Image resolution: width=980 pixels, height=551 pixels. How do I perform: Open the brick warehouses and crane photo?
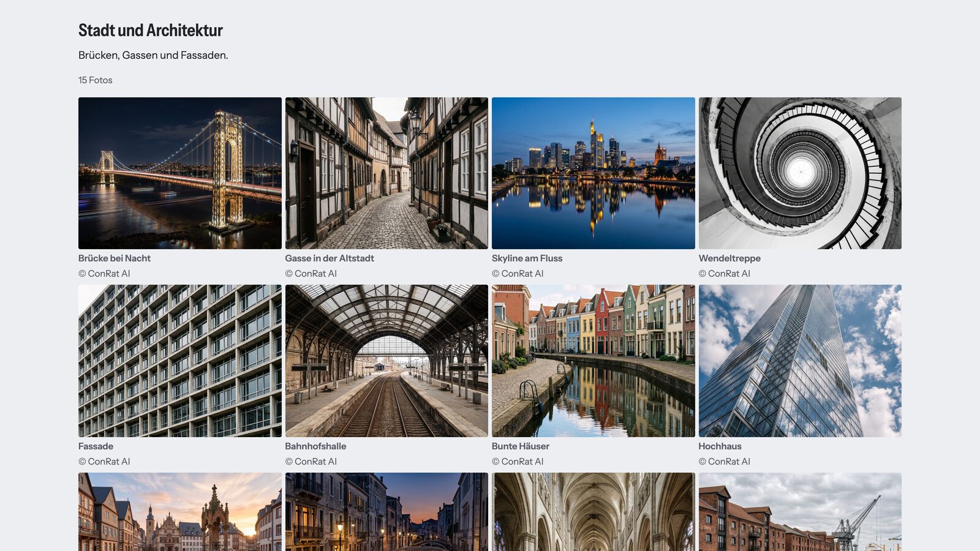(x=800, y=512)
